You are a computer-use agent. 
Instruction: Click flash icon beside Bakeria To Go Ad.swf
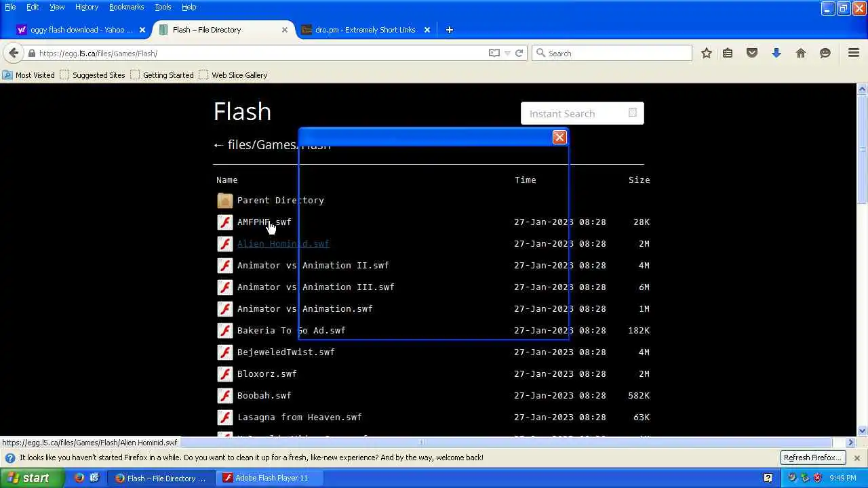click(x=225, y=331)
